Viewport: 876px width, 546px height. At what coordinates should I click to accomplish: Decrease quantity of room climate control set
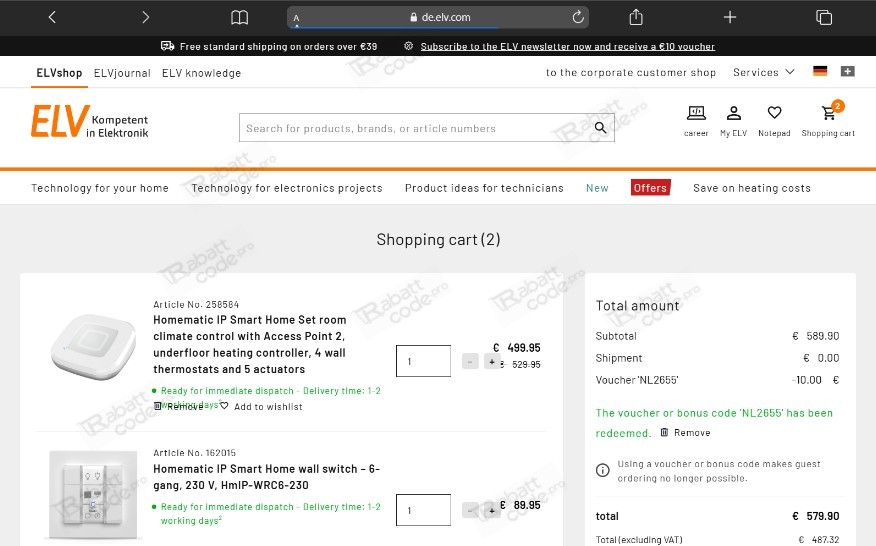tap(470, 362)
